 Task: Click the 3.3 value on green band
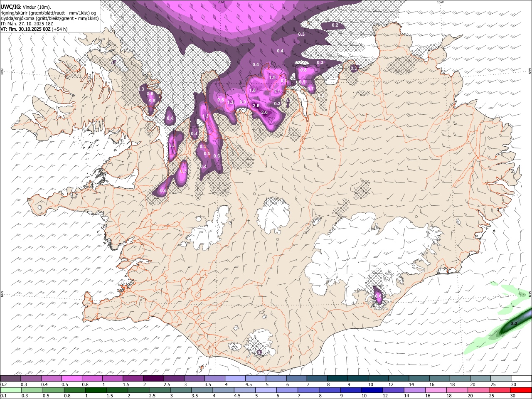point(514,323)
